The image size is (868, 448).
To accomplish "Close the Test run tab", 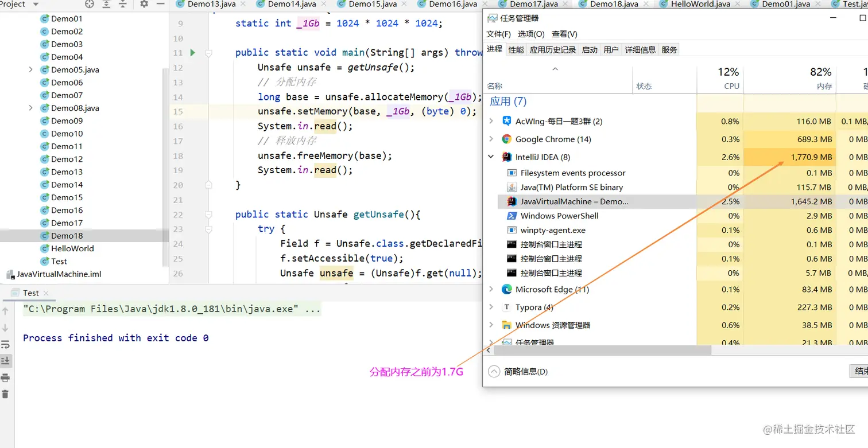I will click(46, 293).
